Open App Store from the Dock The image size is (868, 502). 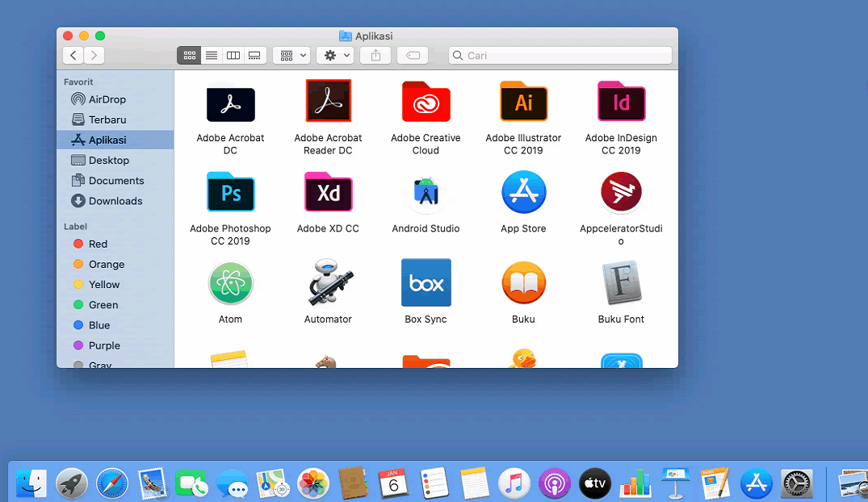757,483
